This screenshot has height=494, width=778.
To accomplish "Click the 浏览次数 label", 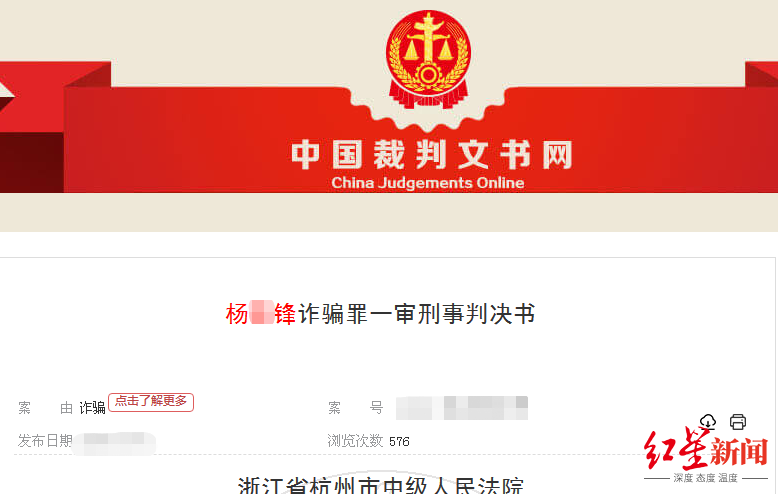I will (x=355, y=440).
